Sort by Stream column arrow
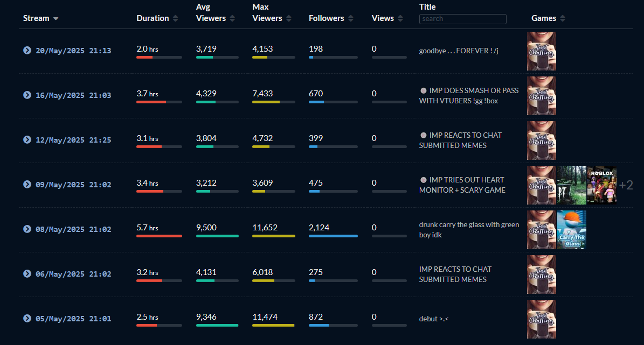This screenshot has height=345, width=644. coord(56,19)
